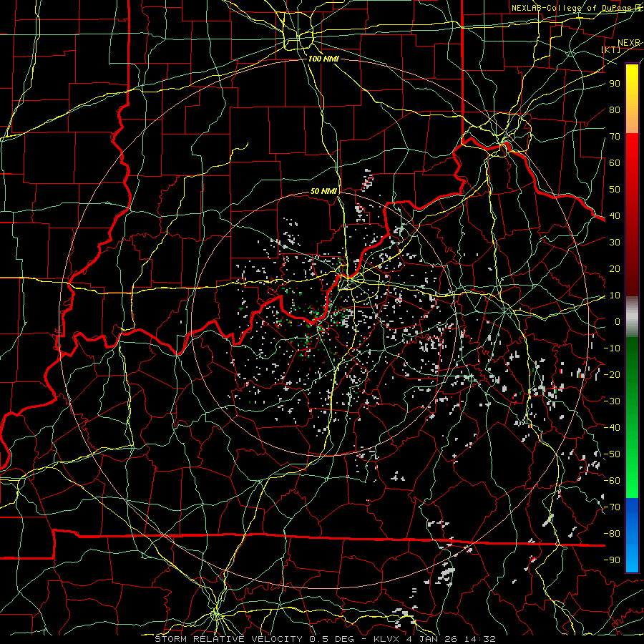Click the -10 value on the velocity scale
Image resolution: width=644 pixels, height=644 pixels.
pyautogui.click(x=612, y=348)
